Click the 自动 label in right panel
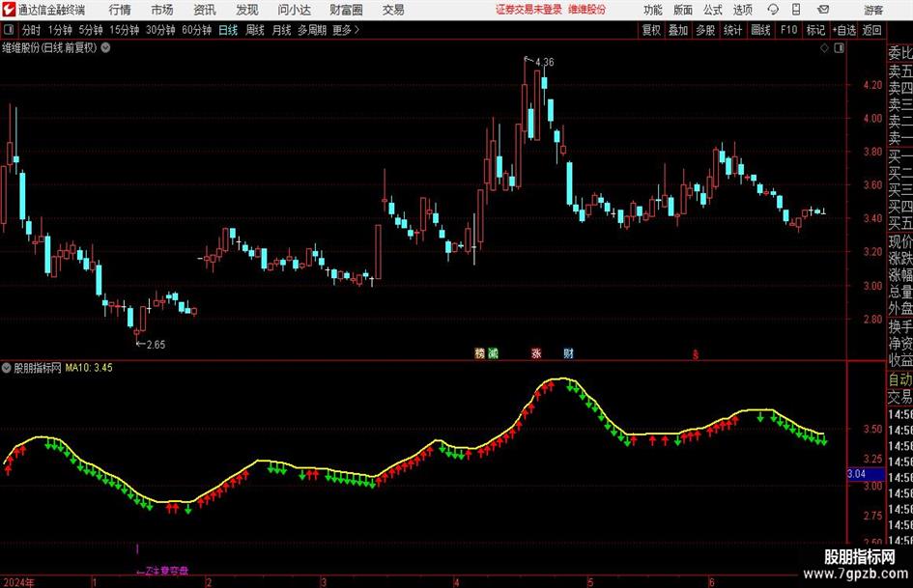The height and width of the screenshot is (588, 913). click(900, 379)
